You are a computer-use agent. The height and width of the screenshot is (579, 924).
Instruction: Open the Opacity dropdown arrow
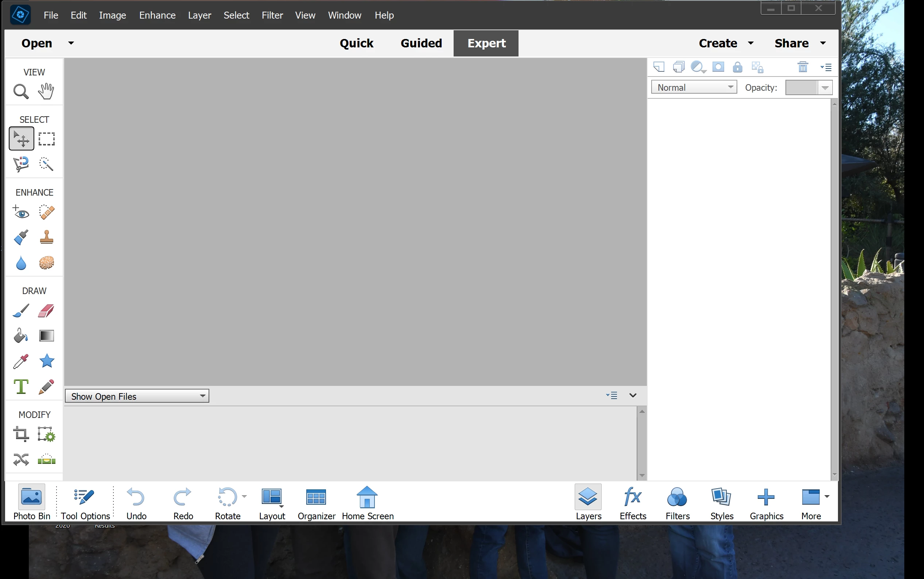pos(825,88)
